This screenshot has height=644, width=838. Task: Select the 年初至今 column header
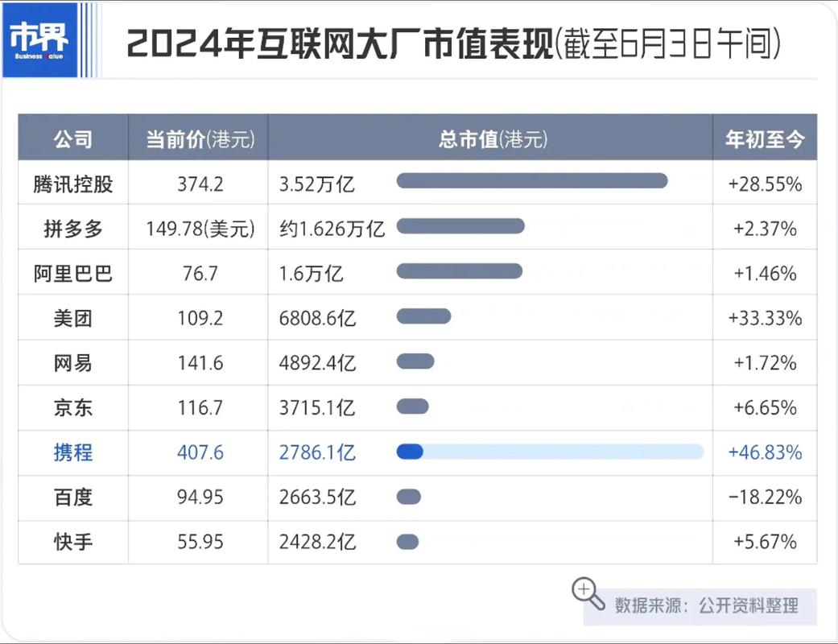[x=764, y=139]
